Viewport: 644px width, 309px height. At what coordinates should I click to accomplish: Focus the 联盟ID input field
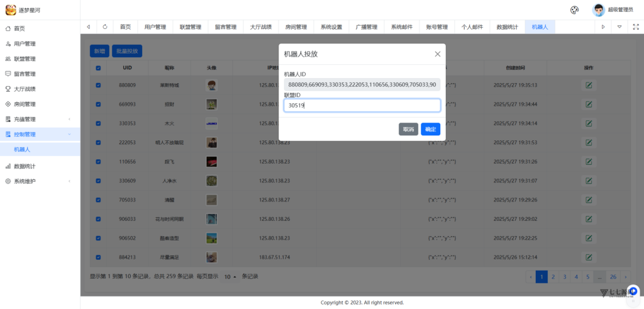click(x=362, y=105)
